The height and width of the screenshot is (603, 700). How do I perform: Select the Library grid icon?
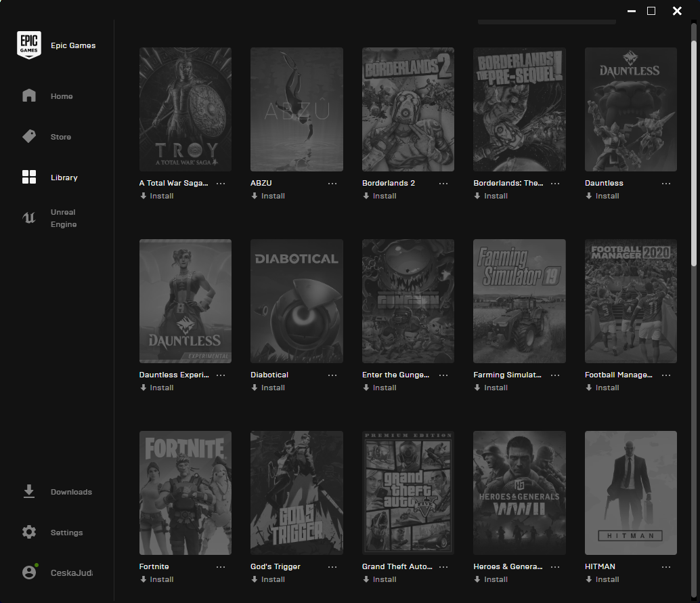29,177
